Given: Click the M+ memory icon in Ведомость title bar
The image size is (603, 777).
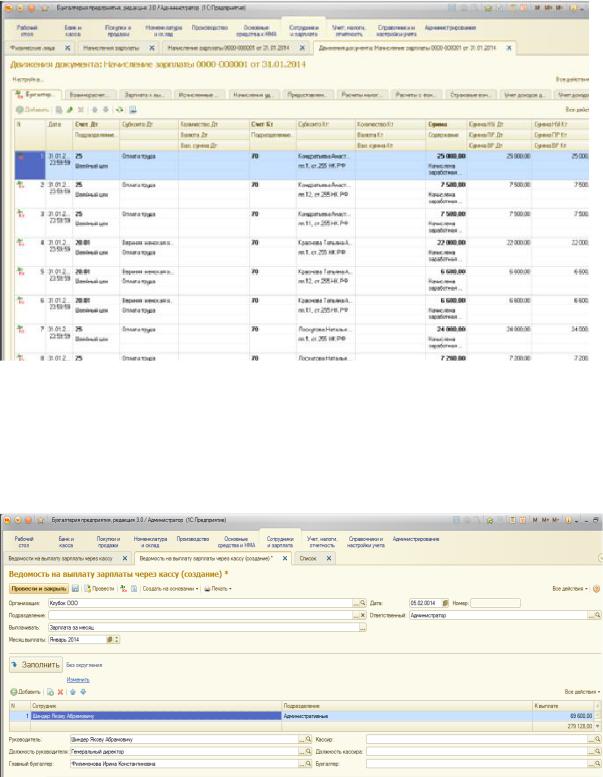Looking at the screenshot, I should pos(545,520).
